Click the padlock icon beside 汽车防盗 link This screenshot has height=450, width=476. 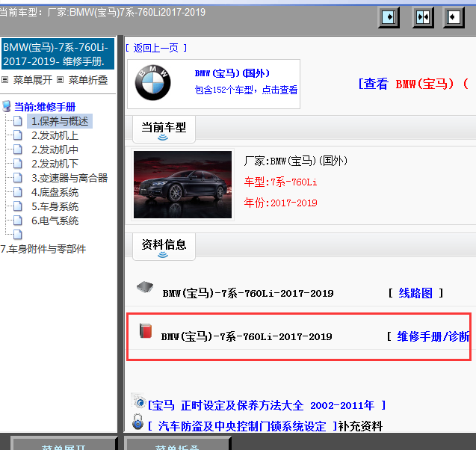[137, 422]
